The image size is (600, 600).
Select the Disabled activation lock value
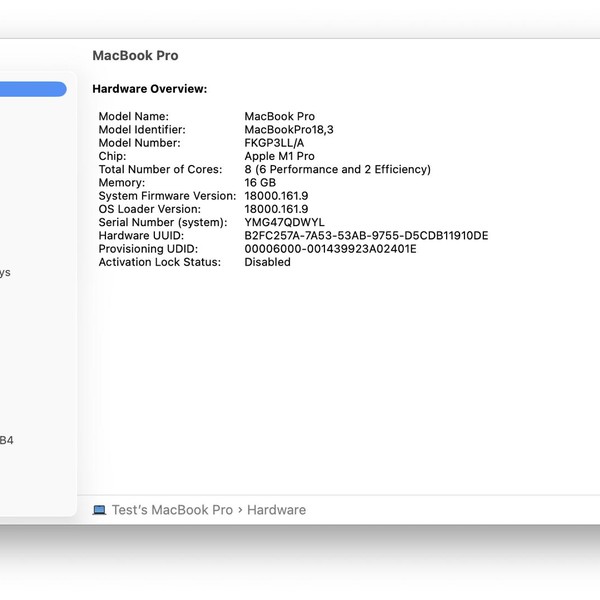(267, 262)
